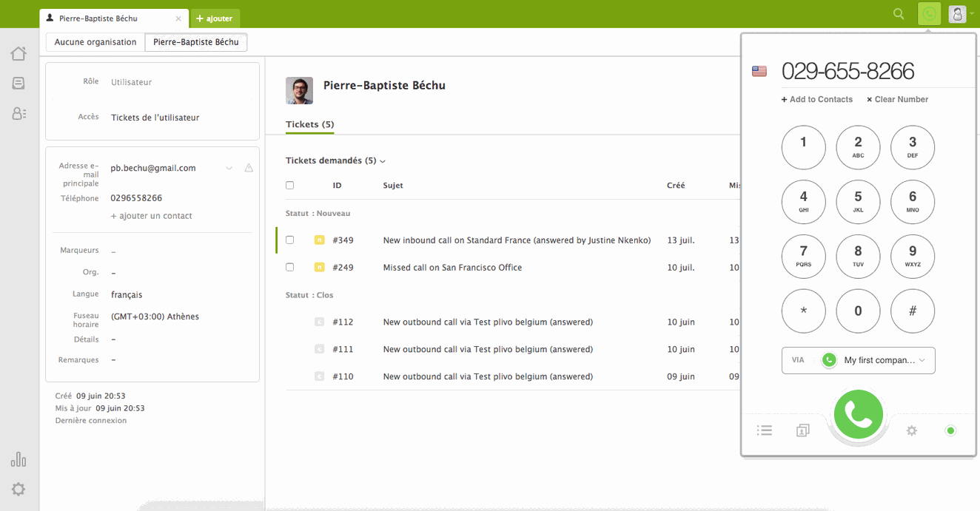Click the status icon of ticket #249
This screenshot has height=511, width=980.
pyautogui.click(x=320, y=268)
